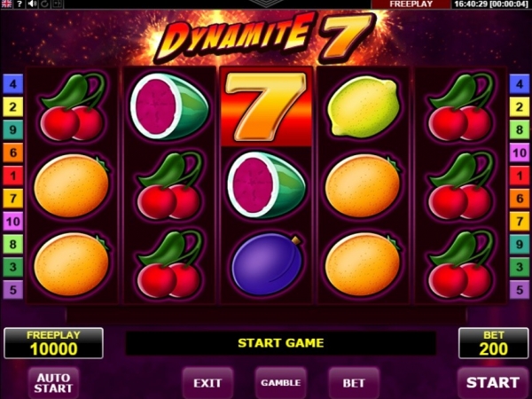Open the GAMBLE feature
This screenshot has width=532, height=399.
pos(280,383)
